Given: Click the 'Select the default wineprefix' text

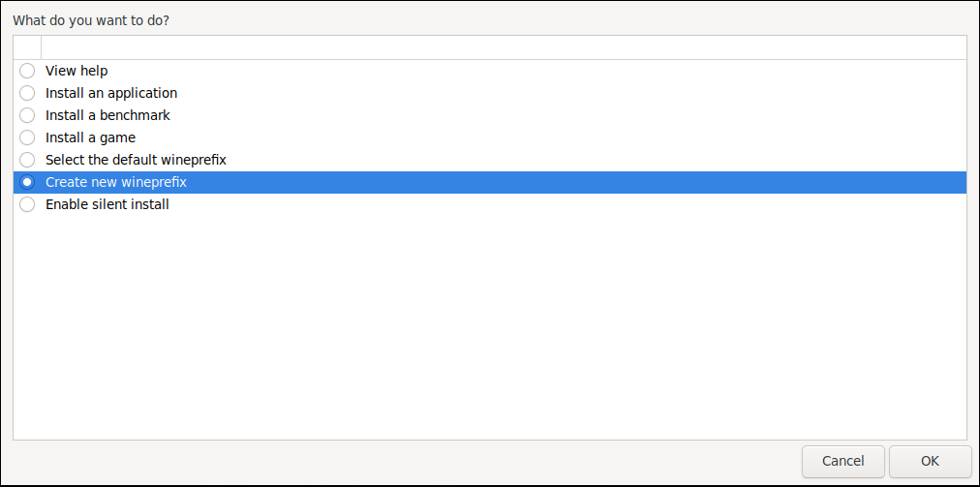Looking at the screenshot, I should (x=136, y=160).
